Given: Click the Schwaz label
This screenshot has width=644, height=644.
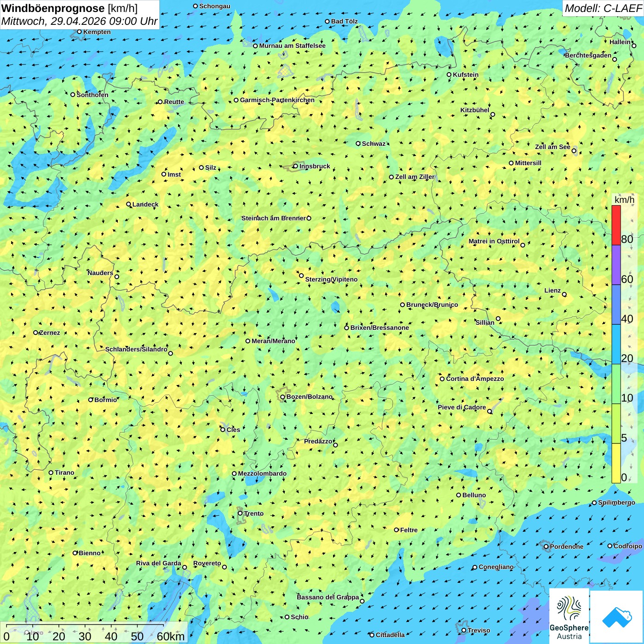Looking at the screenshot, I should pyautogui.click(x=374, y=144).
